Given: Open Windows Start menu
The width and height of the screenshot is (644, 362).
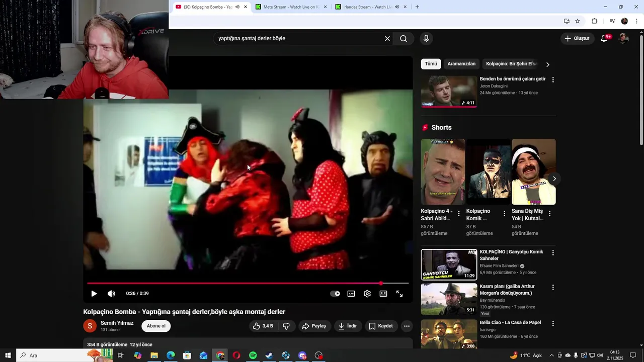Looking at the screenshot, I should point(8,355).
